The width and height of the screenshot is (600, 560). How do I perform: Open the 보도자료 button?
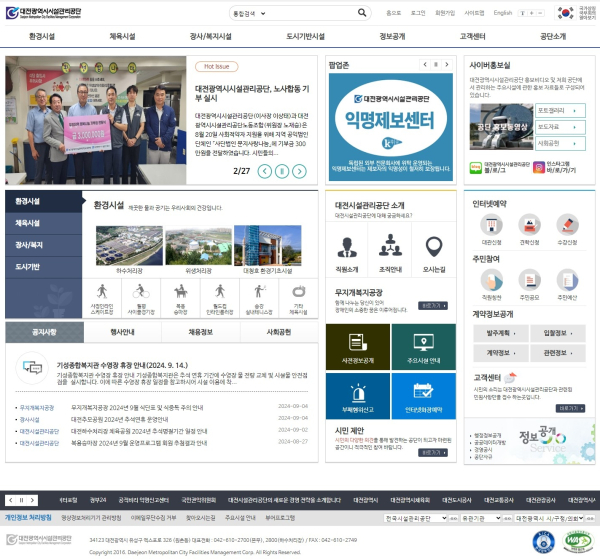[560, 127]
